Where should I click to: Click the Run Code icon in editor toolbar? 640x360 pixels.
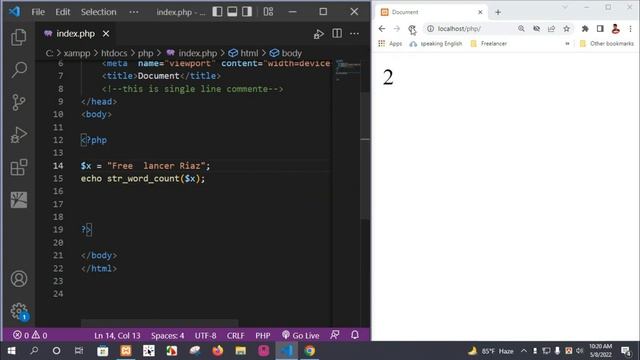(319, 34)
